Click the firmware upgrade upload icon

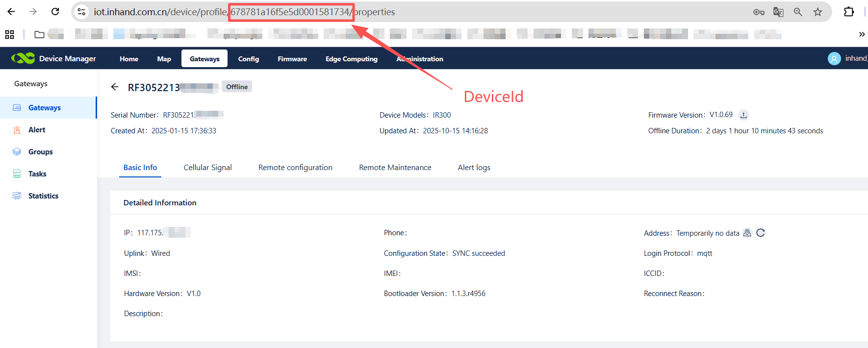(743, 115)
